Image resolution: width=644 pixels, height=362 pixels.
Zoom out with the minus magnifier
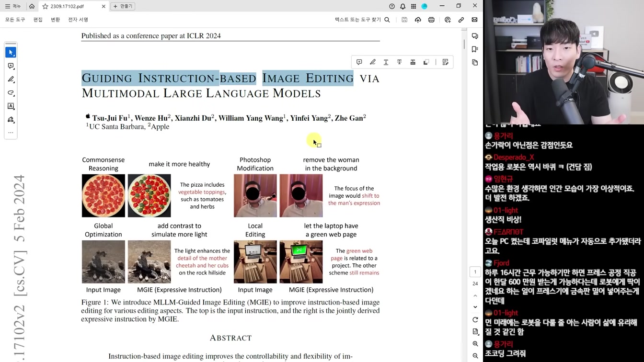[x=475, y=356]
